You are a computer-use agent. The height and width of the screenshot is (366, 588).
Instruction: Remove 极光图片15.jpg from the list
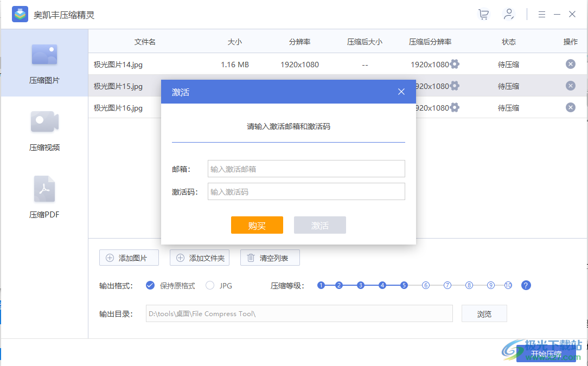(571, 86)
